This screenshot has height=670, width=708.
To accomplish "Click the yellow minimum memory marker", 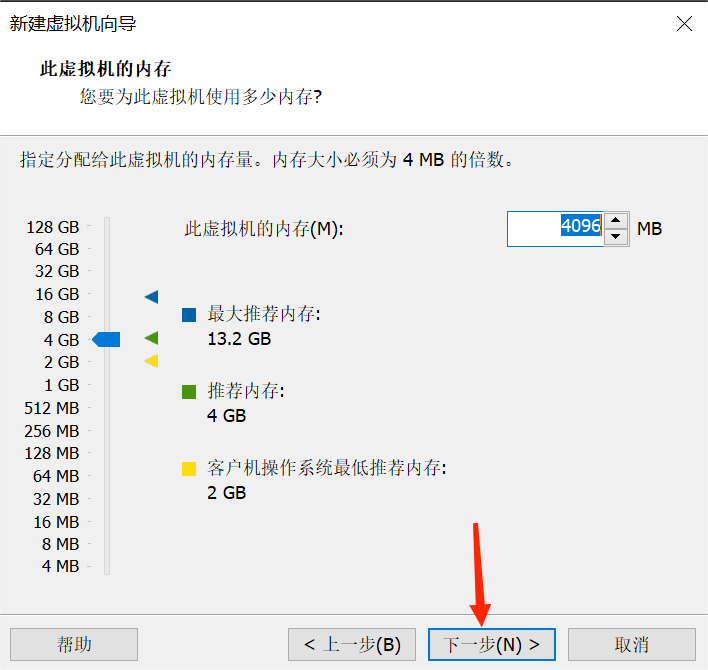I will coord(152,361).
